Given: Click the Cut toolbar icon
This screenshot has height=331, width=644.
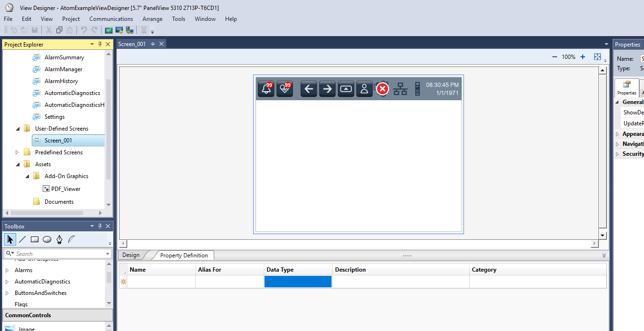Looking at the screenshot, I should click(49, 29).
